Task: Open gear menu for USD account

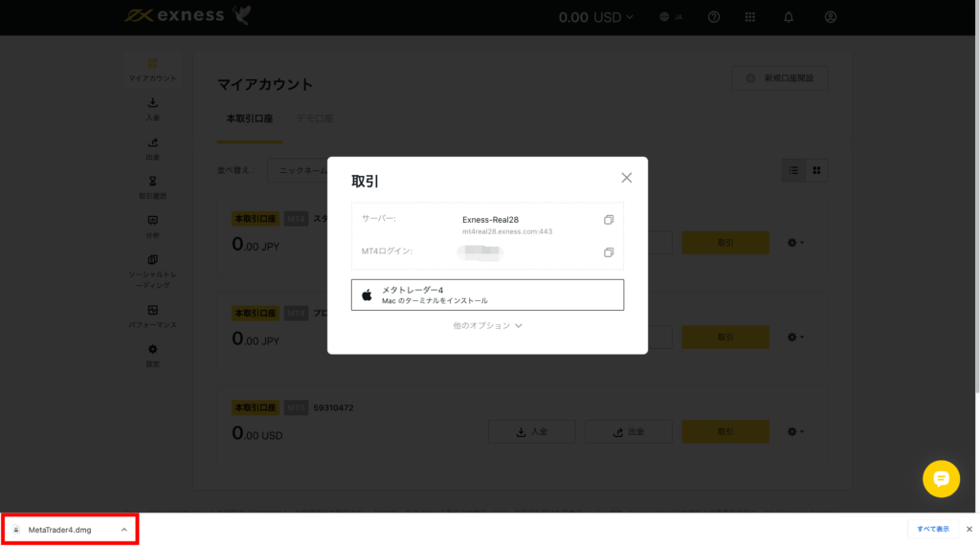Action: [x=795, y=431]
